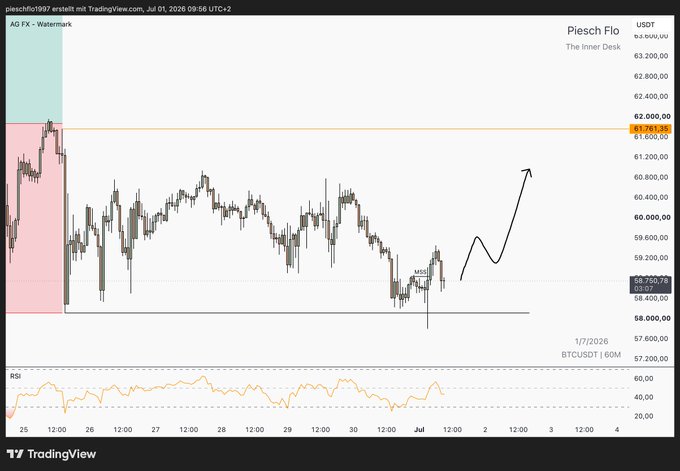
Task: Click the bold 60.000,00 price axis label
Action: point(652,217)
